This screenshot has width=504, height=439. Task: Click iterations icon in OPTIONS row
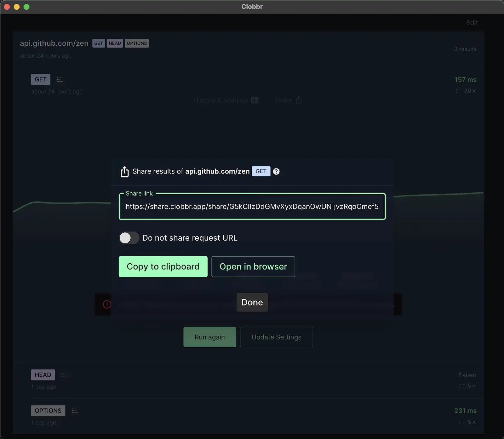[x=462, y=422]
